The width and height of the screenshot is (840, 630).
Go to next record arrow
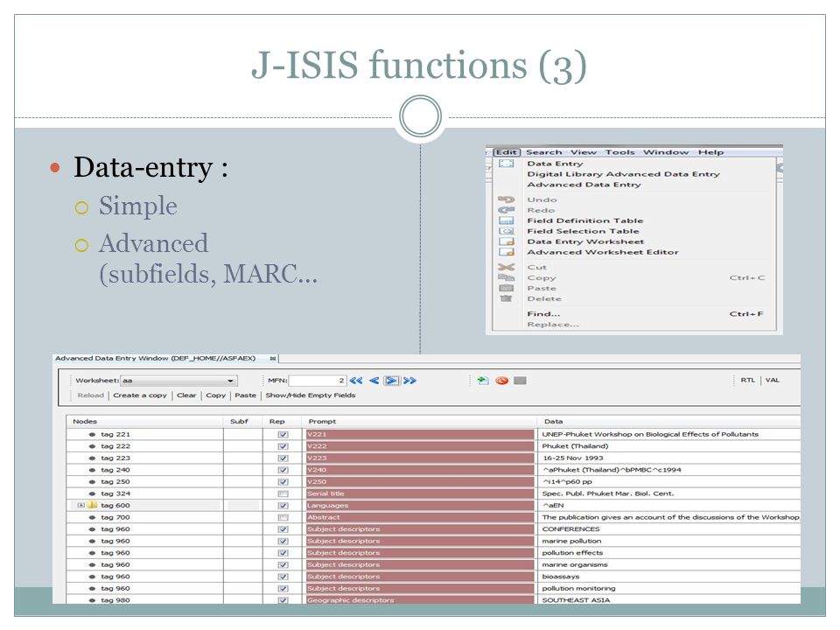pyautogui.click(x=392, y=381)
